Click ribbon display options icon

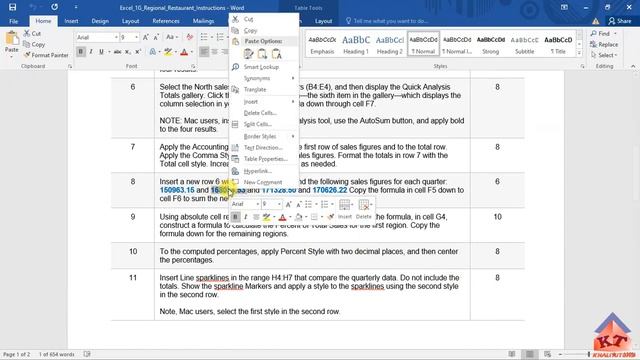tap(564, 7)
